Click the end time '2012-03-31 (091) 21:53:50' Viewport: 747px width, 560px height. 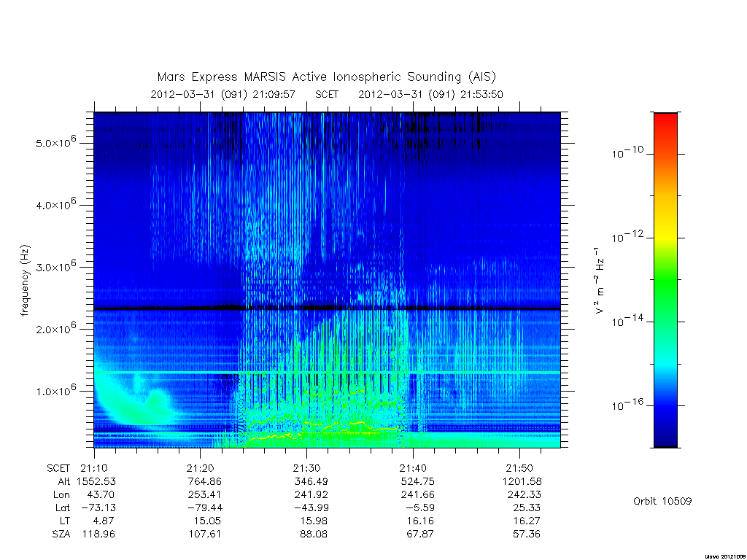pyautogui.click(x=430, y=94)
